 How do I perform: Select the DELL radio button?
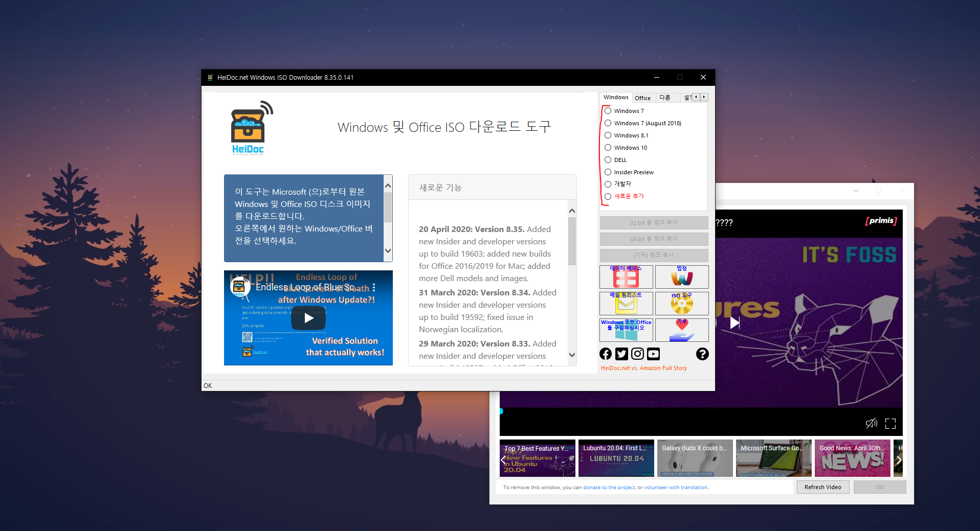[608, 160]
